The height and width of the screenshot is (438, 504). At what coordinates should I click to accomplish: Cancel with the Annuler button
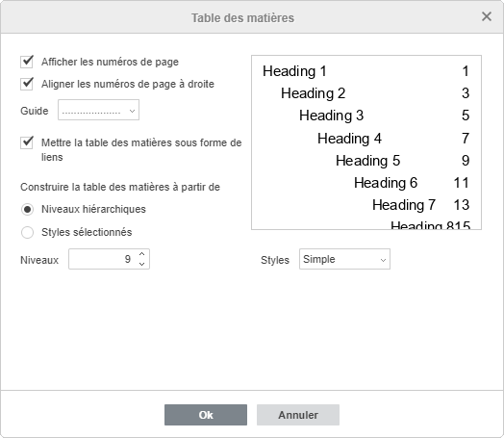click(298, 415)
